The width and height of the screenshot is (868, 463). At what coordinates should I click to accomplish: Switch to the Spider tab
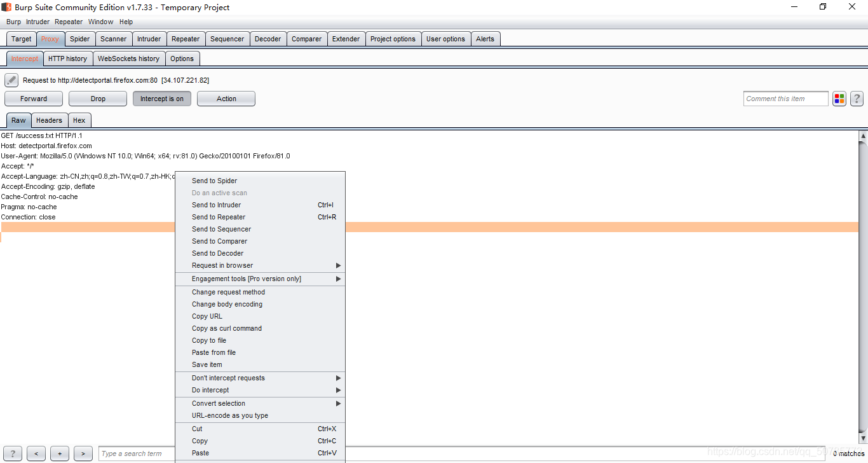point(80,39)
